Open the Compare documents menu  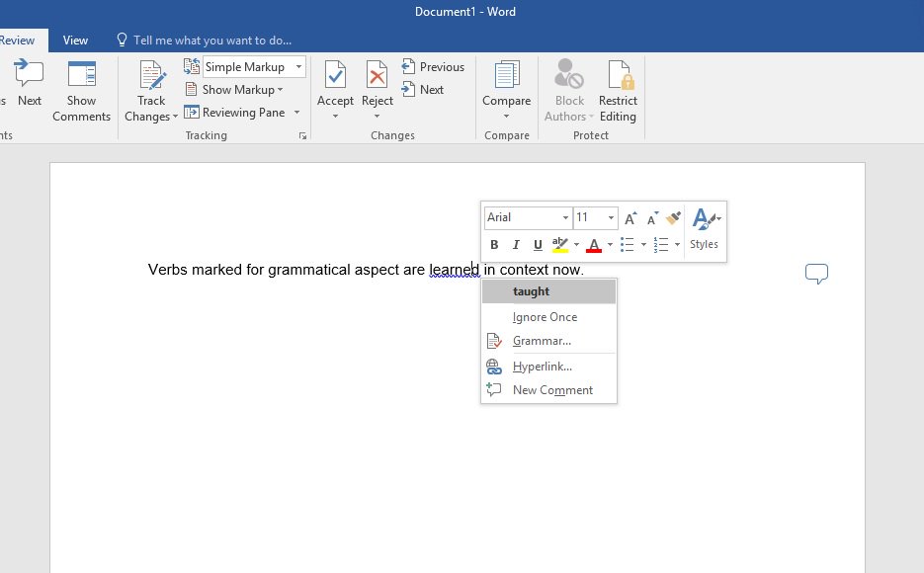507,90
